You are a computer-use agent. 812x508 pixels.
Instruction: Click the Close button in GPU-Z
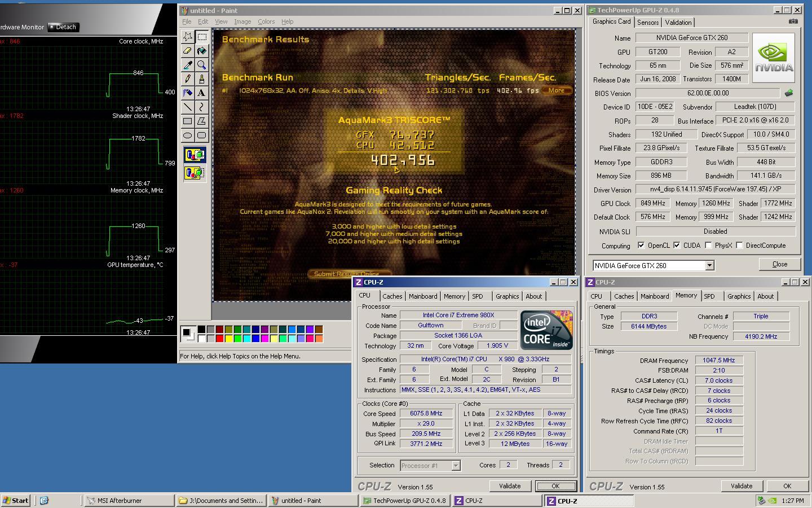coord(780,264)
